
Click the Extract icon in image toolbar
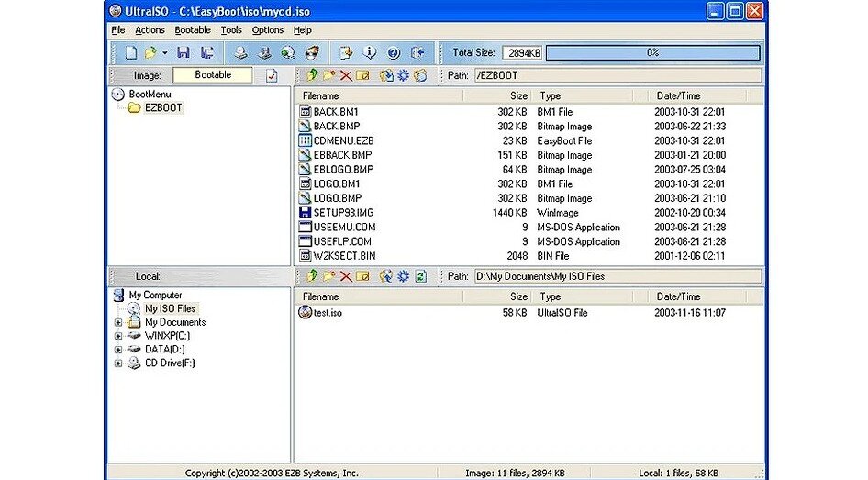point(386,75)
